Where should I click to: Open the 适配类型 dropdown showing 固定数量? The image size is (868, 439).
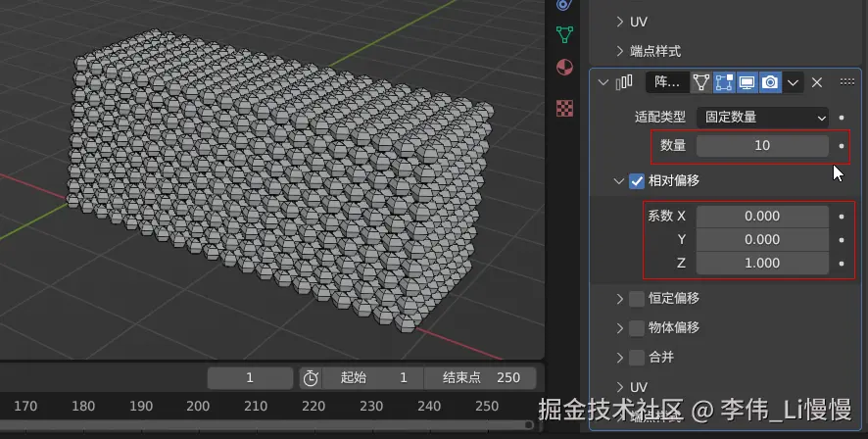[x=762, y=118]
